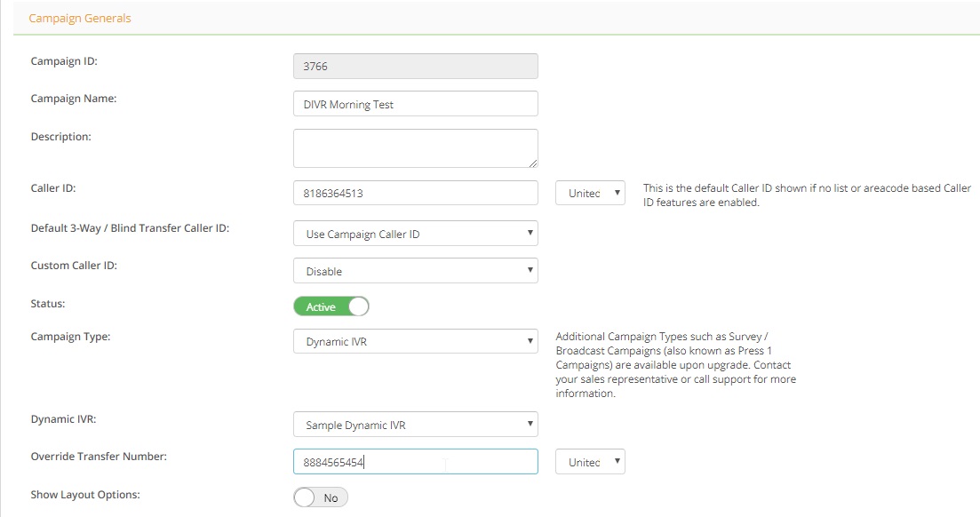Screen dimensions: 980x517
Task: Expand the Custom Caller ID dropdown
Action: 415,271
